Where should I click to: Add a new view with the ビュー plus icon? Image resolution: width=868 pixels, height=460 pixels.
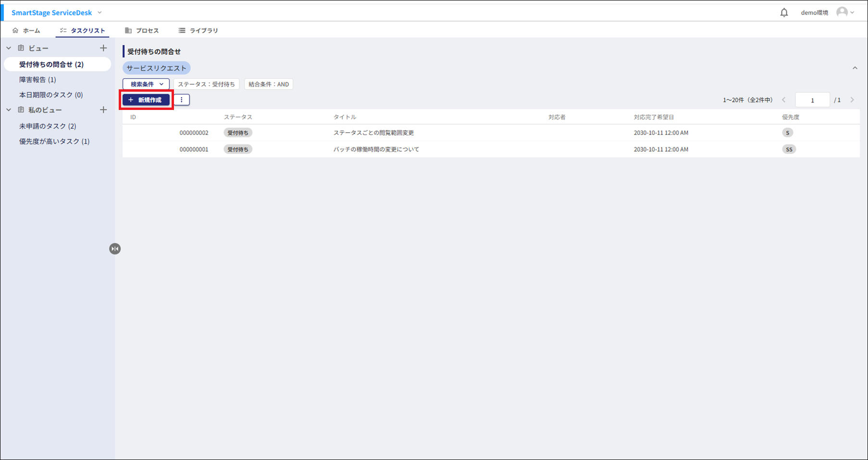point(103,48)
